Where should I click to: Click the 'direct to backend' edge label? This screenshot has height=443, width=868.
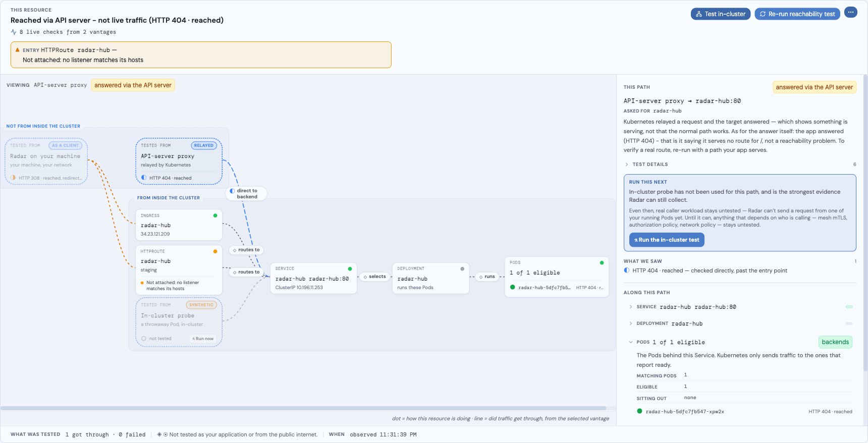[x=246, y=194]
